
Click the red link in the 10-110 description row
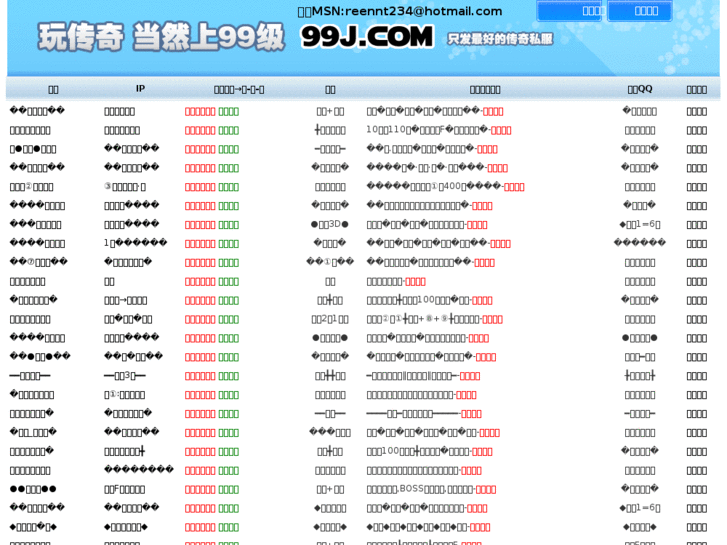(200, 130)
